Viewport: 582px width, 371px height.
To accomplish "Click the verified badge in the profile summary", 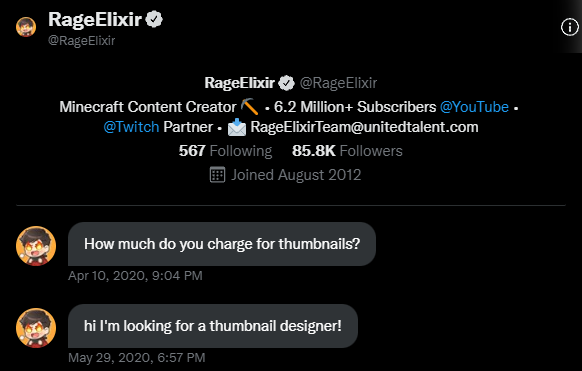I will click(286, 83).
